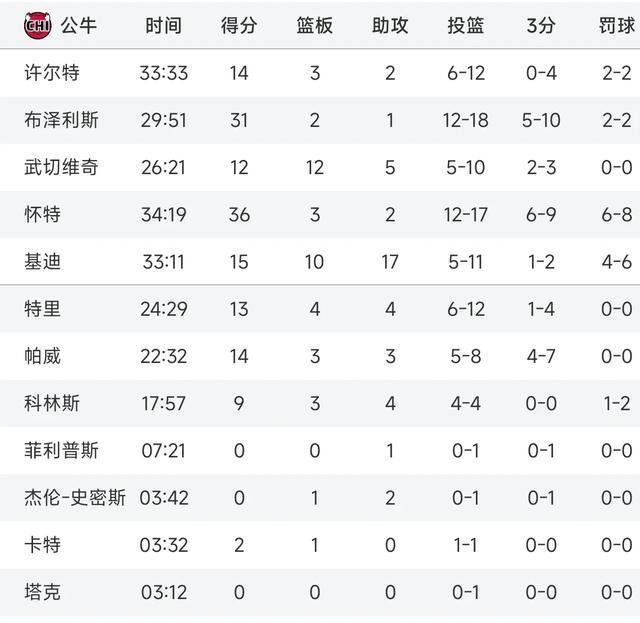Click the 罚球 column header

pos(616,26)
